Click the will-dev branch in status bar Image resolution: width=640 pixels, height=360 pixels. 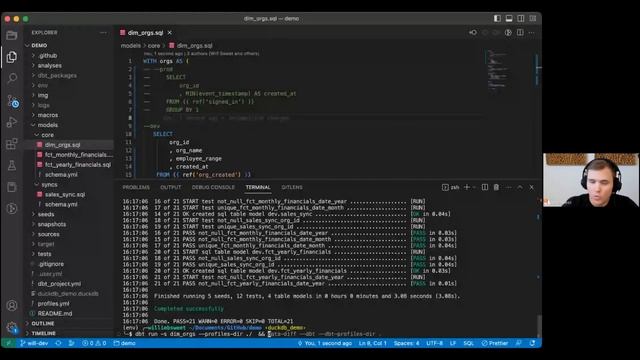click(34, 343)
